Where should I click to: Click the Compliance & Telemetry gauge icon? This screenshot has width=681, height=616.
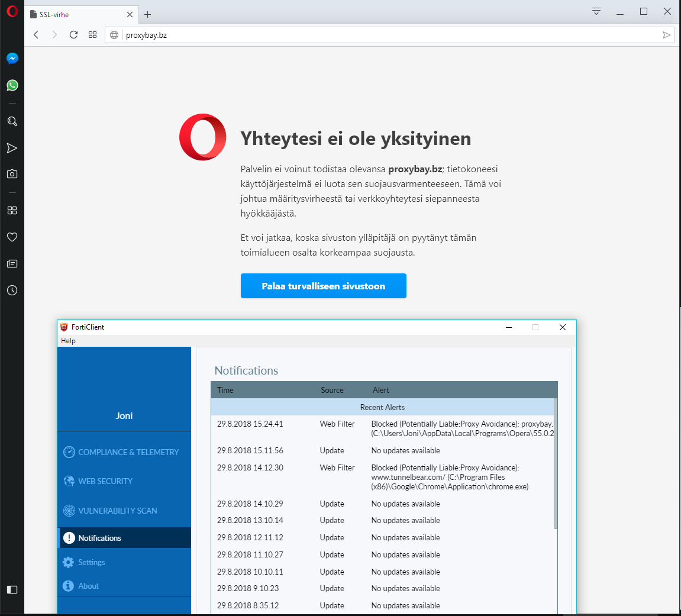[x=69, y=452]
